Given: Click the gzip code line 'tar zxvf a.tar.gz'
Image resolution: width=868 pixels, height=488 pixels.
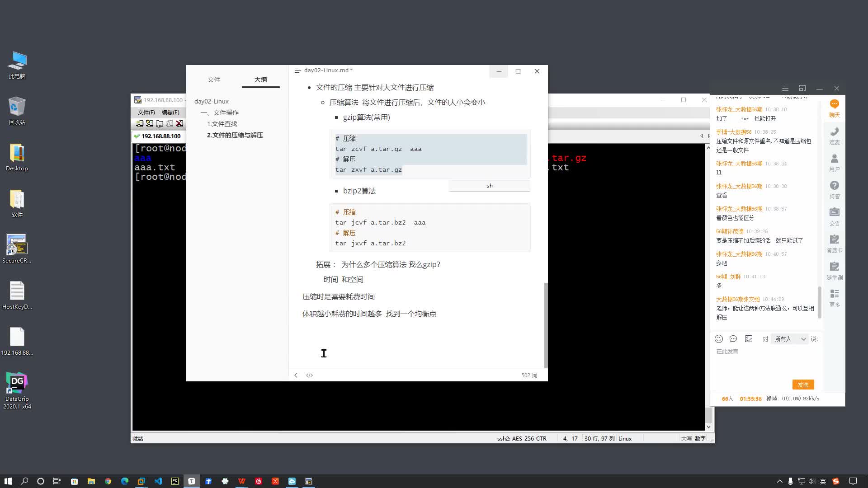Looking at the screenshot, I should click(368, 169).
